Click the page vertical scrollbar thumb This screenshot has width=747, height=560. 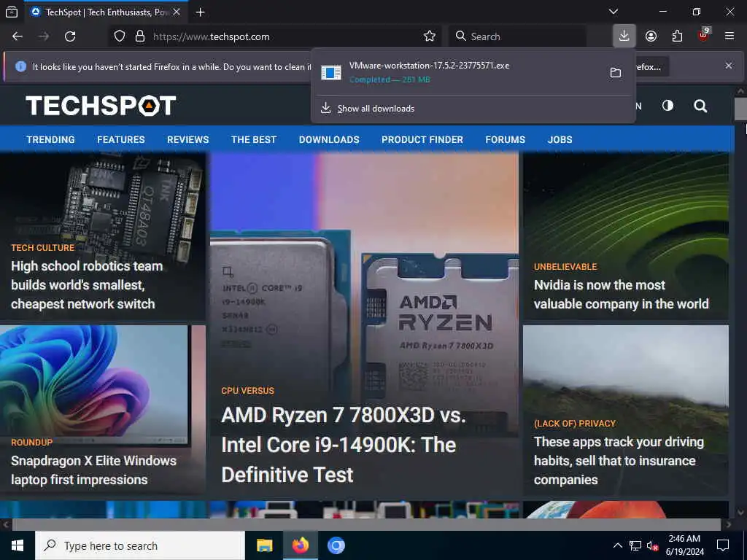click(740, 109)
